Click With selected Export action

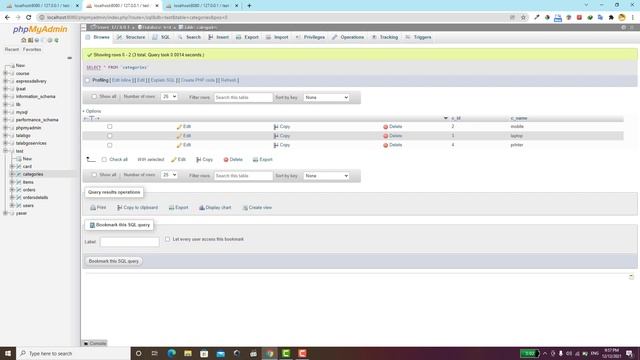pyautogui.click(x=262, y=160)
